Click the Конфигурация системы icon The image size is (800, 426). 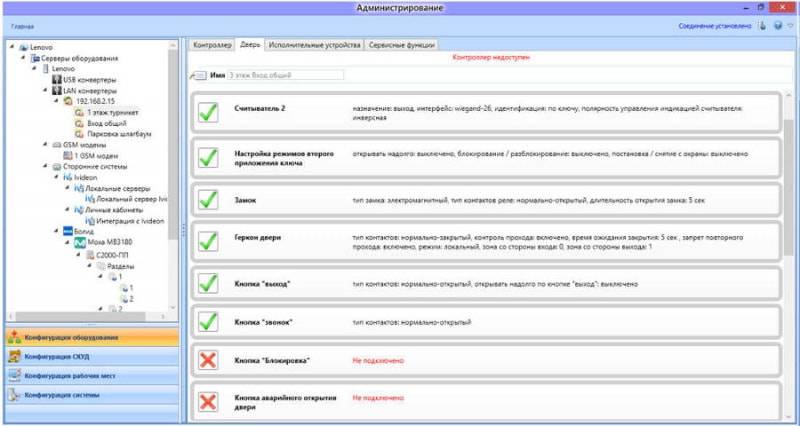(x=13, y=395)
